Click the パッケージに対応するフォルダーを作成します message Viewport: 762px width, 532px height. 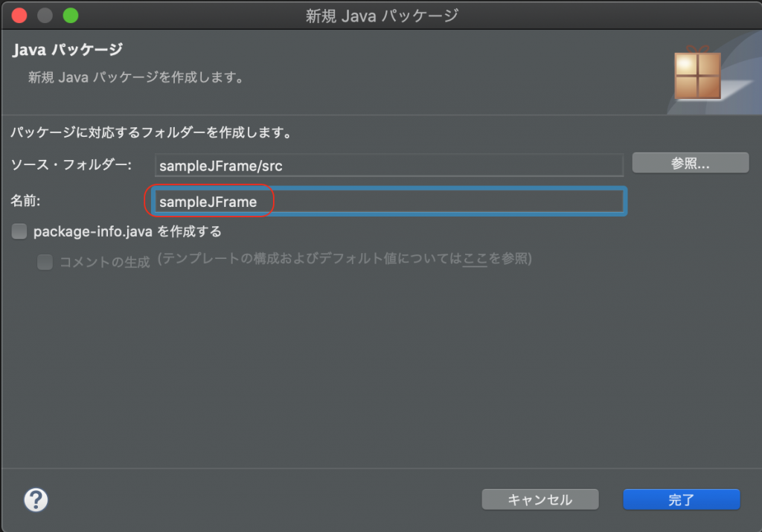tap(150, 134)
